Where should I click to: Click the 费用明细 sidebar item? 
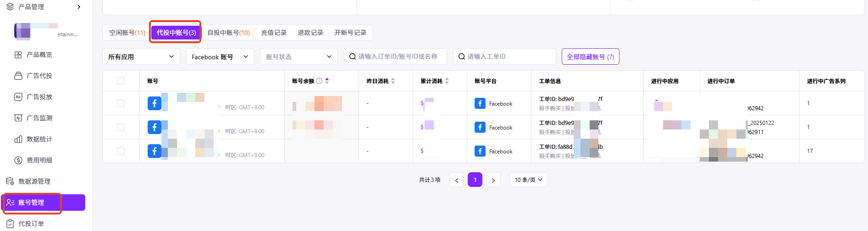pos(39,160)
